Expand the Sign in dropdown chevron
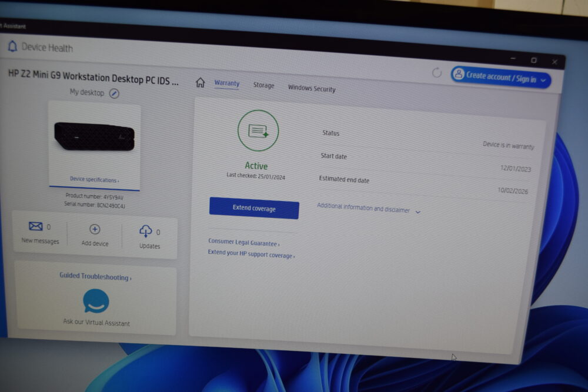Screen dimensions: 588x392 pyautogui.click(x=543, y=80)
